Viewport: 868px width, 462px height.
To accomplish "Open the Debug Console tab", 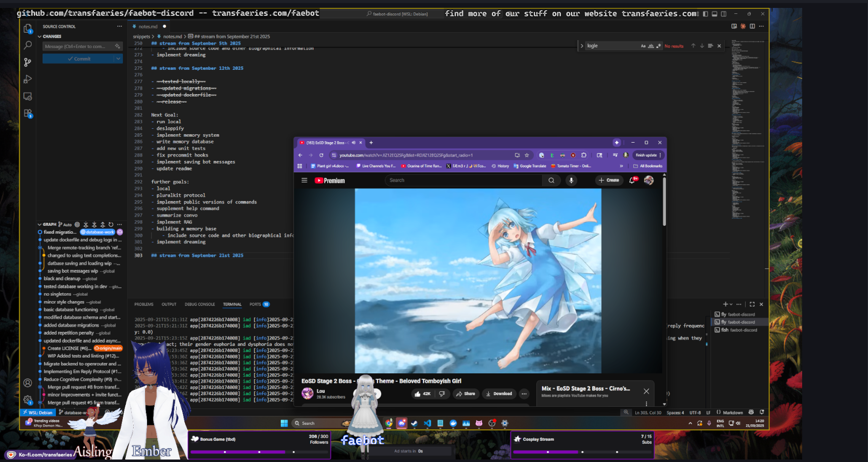I will 200,304.
